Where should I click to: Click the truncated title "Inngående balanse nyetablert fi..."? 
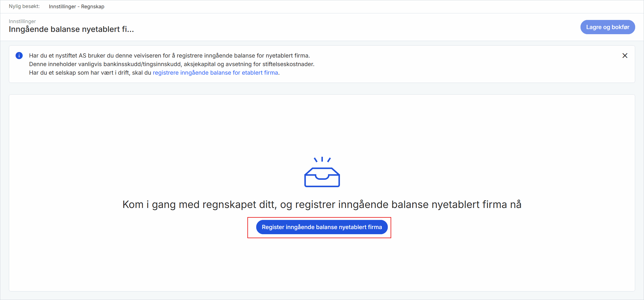pyautogui.click(x=71, y=29)
